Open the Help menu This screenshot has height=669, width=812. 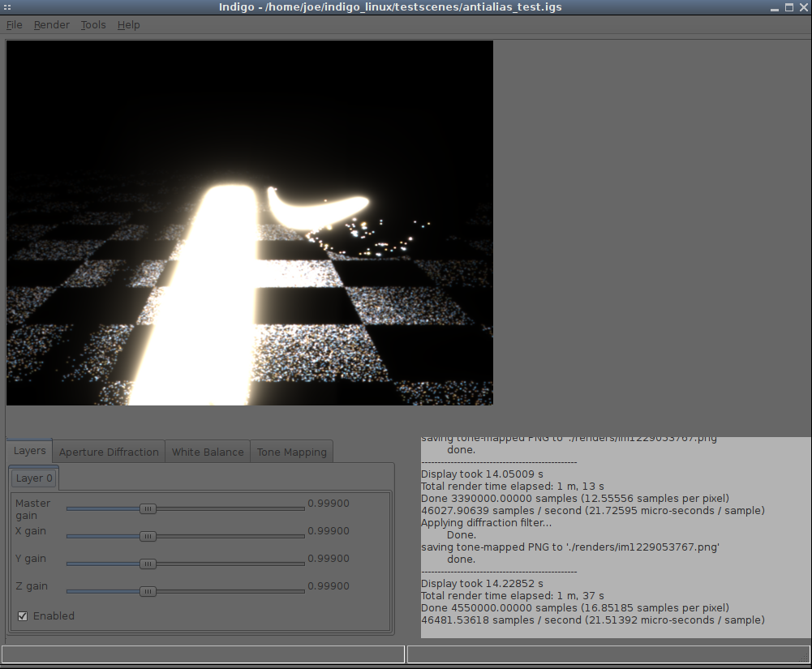128,25
